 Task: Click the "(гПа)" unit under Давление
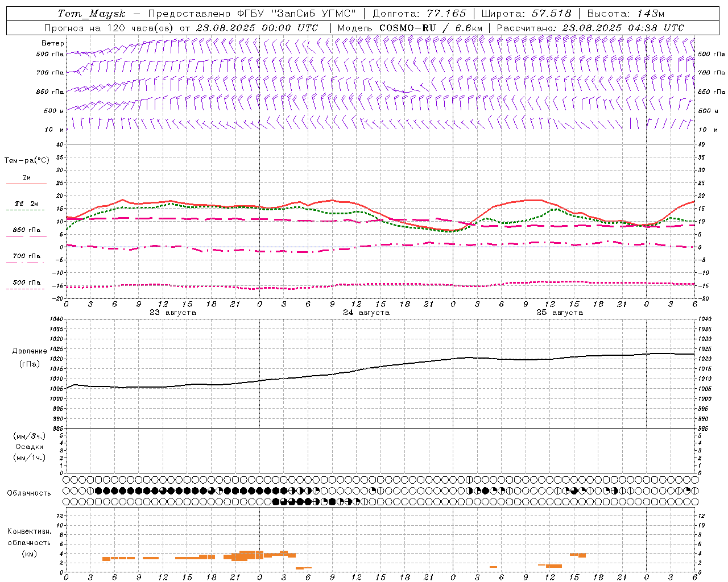30,364
